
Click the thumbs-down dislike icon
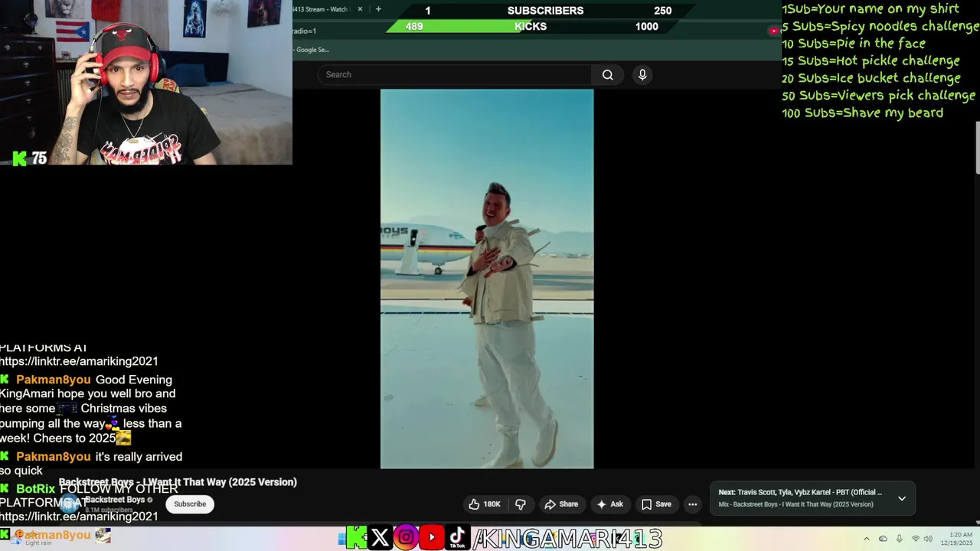click(x=521, y=504)
